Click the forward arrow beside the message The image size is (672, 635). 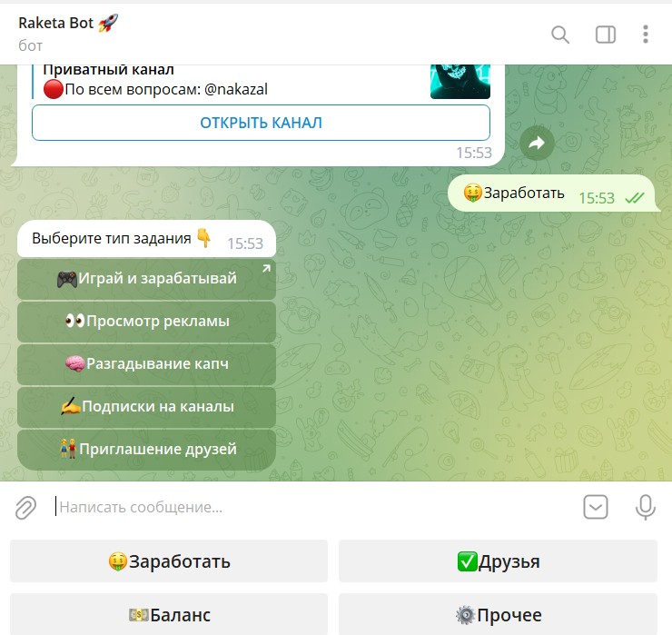tap(537, 144)
